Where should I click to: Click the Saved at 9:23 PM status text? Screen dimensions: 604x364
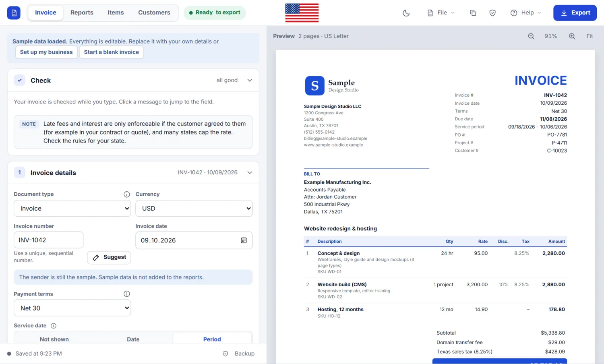pos(39,354)
